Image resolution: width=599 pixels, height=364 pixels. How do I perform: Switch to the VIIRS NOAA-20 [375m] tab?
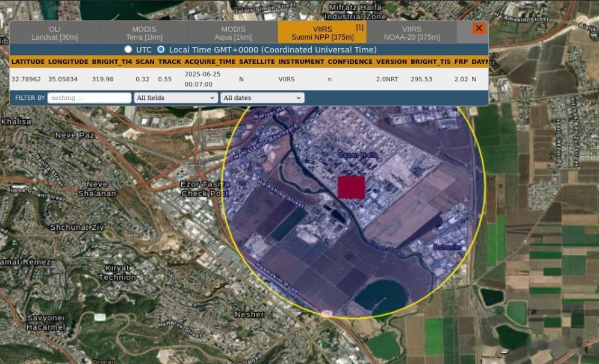411,33
